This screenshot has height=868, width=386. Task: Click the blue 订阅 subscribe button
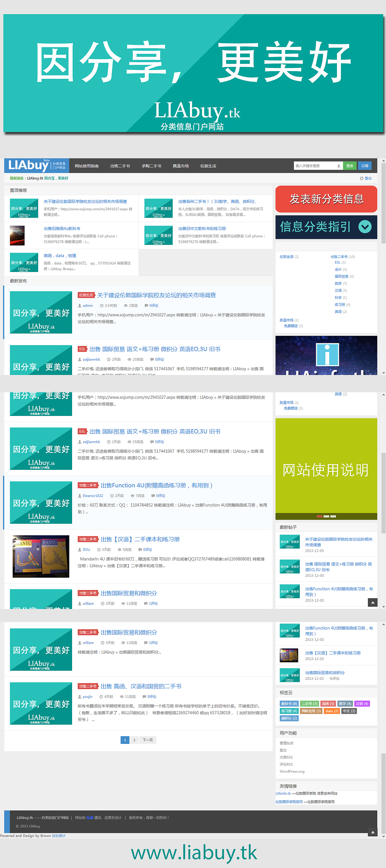click(365, 166)
